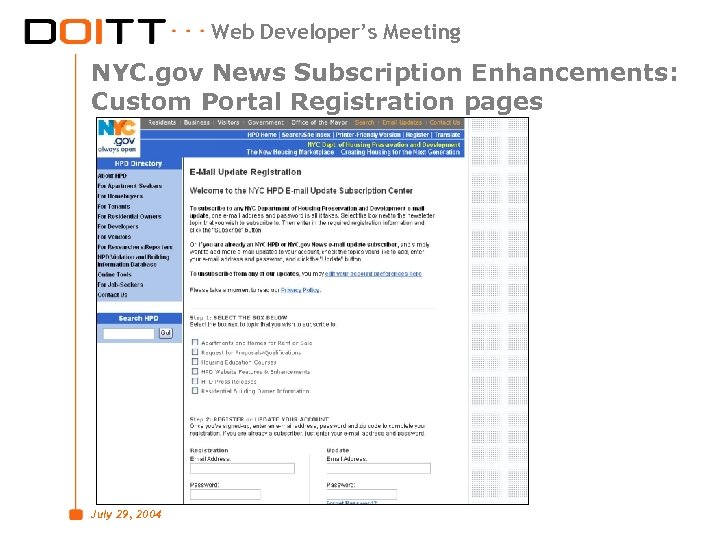Screen dimensions: 720x540
Task: Open For Vendors directory item
Action: (114, 237)
